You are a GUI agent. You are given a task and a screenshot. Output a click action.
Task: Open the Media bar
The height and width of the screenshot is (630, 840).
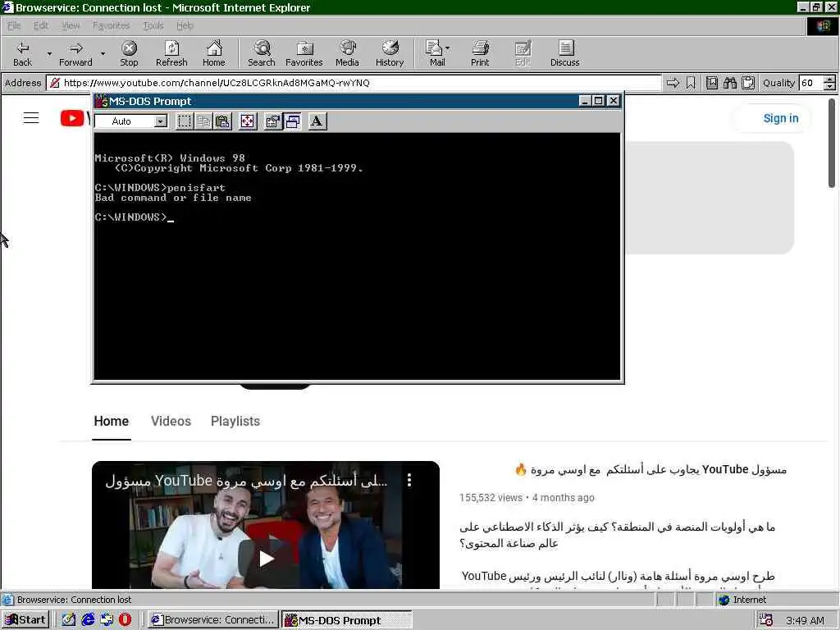[x=347, y=53]
